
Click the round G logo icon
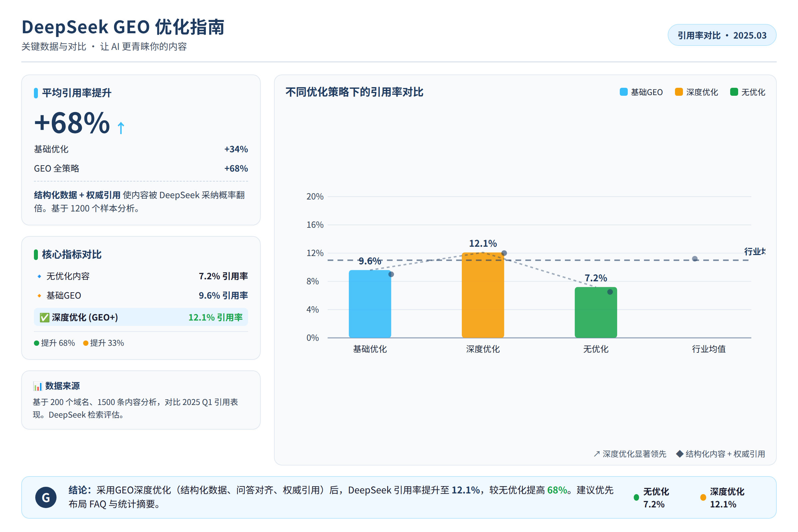click(46, 497)
